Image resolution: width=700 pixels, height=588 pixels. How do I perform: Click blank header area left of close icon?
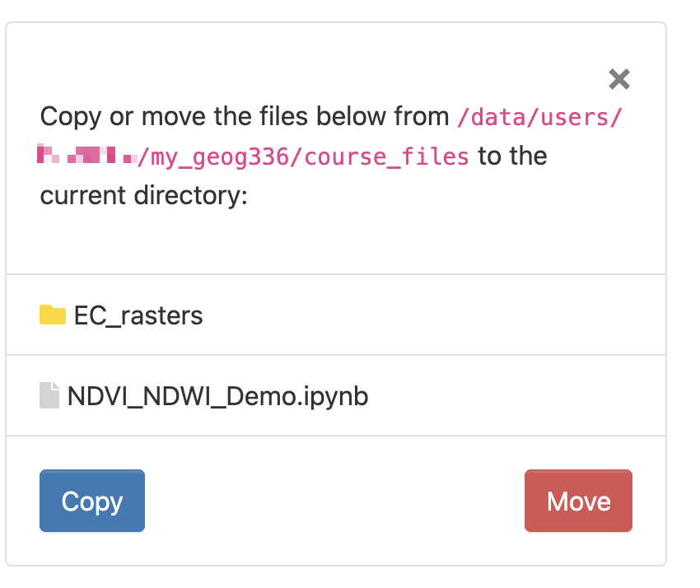click(x=312, y=67)
